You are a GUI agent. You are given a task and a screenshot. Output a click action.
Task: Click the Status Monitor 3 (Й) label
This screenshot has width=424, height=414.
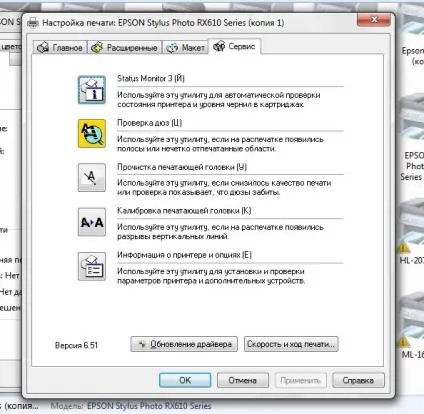click(151, 78)
